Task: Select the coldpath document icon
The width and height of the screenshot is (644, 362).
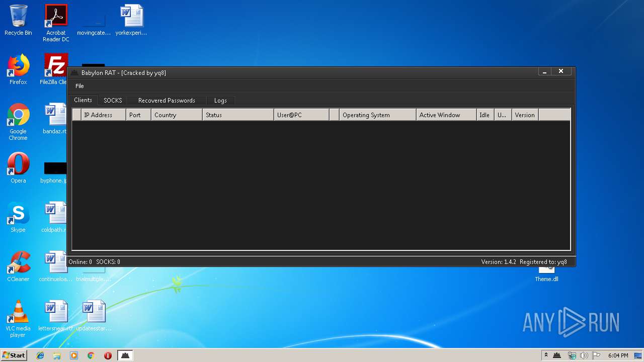Action: tap(55, 217)
